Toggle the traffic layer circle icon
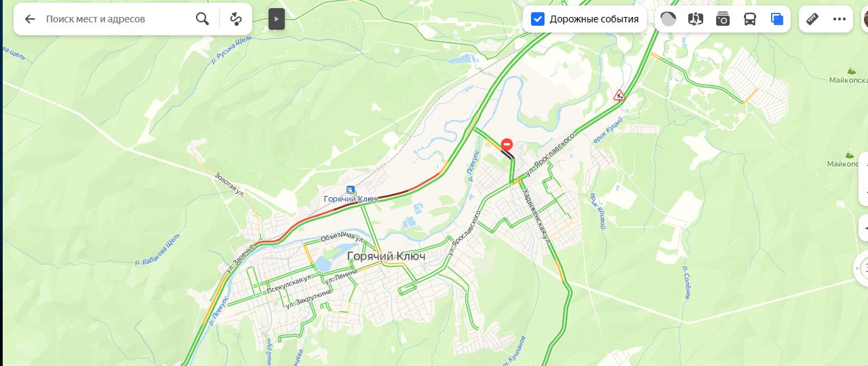 [669, 19]
